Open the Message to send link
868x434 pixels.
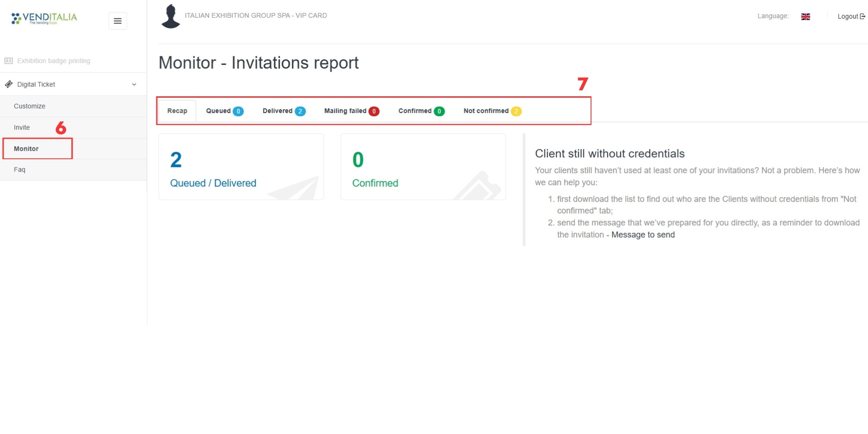(643, 235)
